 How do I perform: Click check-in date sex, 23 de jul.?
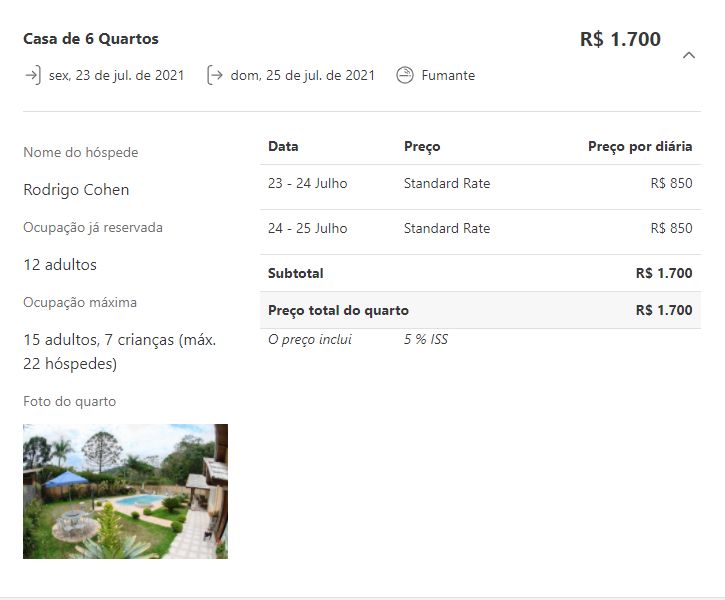pyautogui.click(x=116, y=75)
